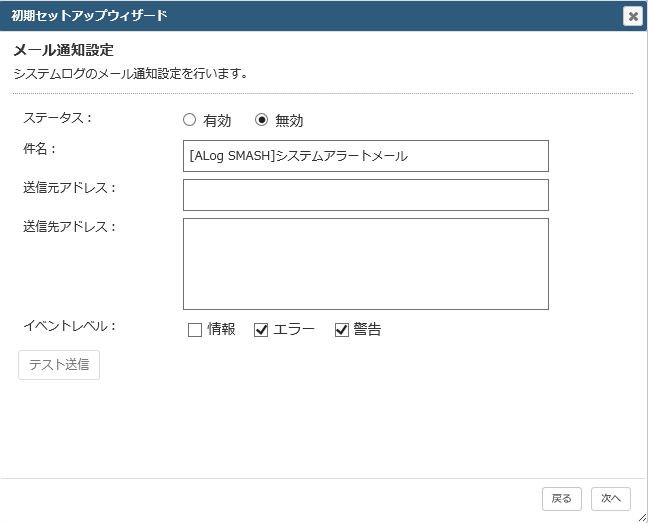Click the 警告 checkbox label
This screenshot has width=648, height=523.
[367, 329]
